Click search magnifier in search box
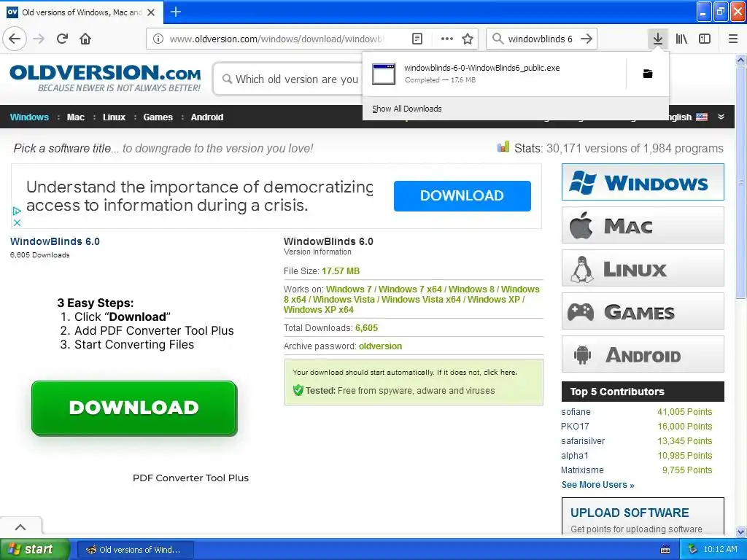This screenshot has width=747, height=560. pyautogui.click(x=498, y=39)
